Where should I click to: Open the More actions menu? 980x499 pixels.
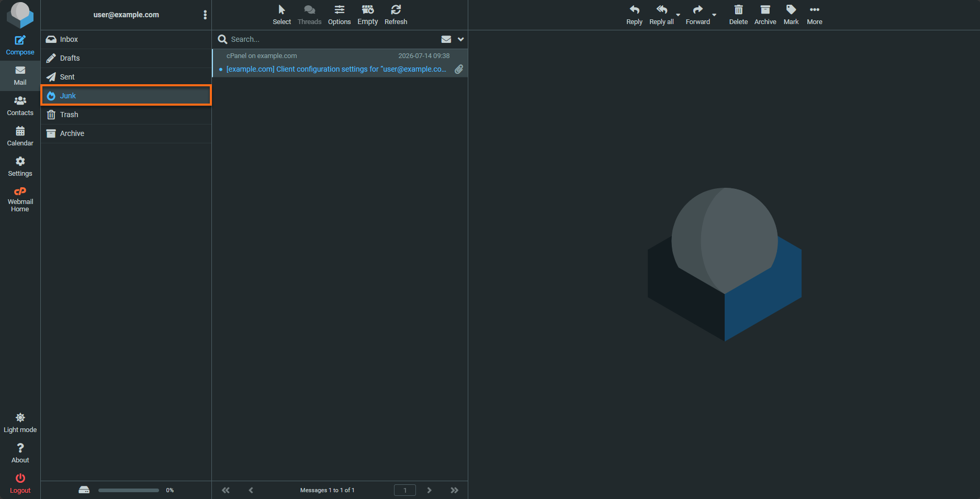click(815, 15)
